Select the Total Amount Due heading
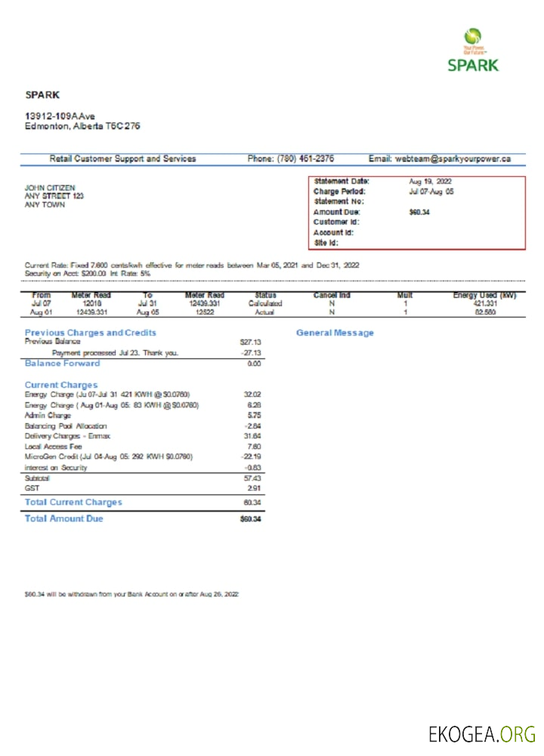544x756 pixels. click(x=64, y=519)
